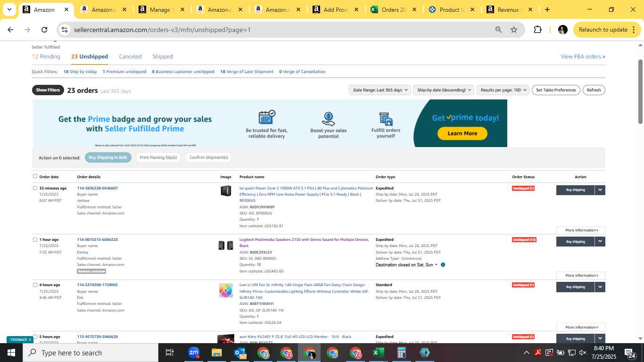Check order 114-5374300-1729005 checkbox
The width and height of the screenshot is (644, 362).
[x=35, y=285]
